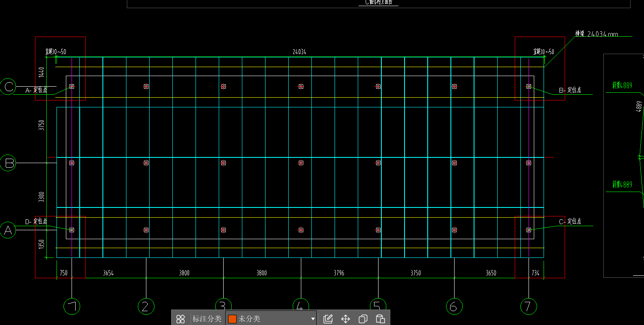Click the 3796 dimension text
Image resolution: width=644 pixels, height=325 pixels.
tap(339, 273)
